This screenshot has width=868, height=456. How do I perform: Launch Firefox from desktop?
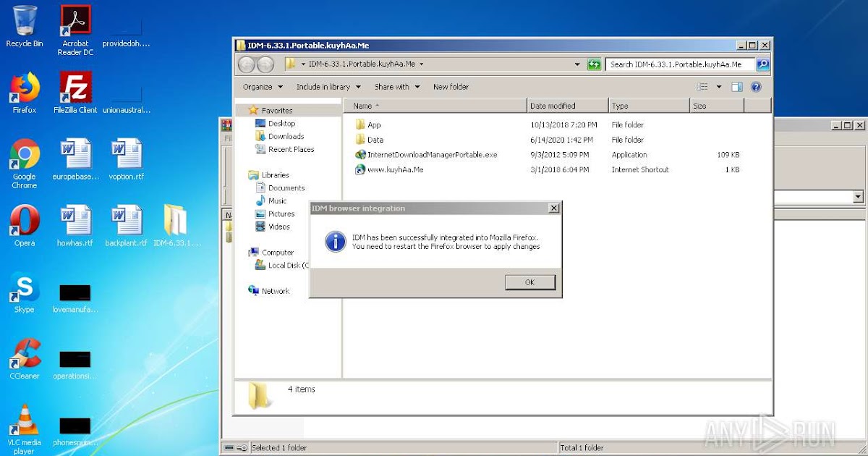[25, 93]
